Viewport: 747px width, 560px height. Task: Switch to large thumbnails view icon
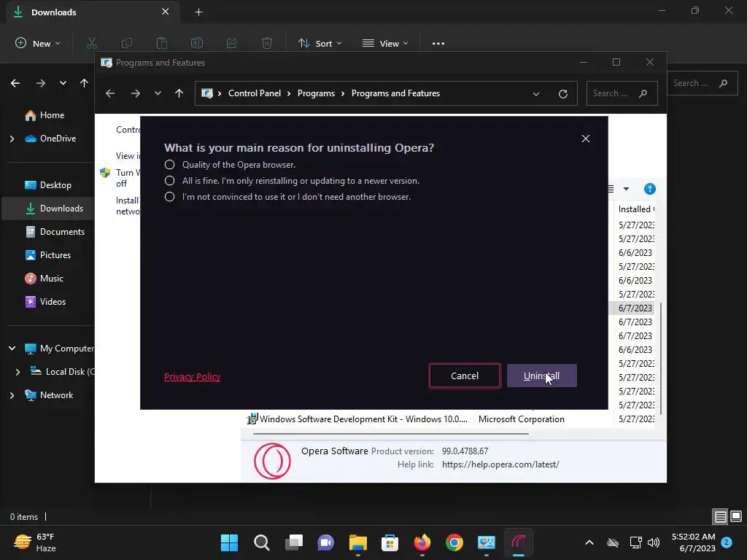click(x=735, y=516)
